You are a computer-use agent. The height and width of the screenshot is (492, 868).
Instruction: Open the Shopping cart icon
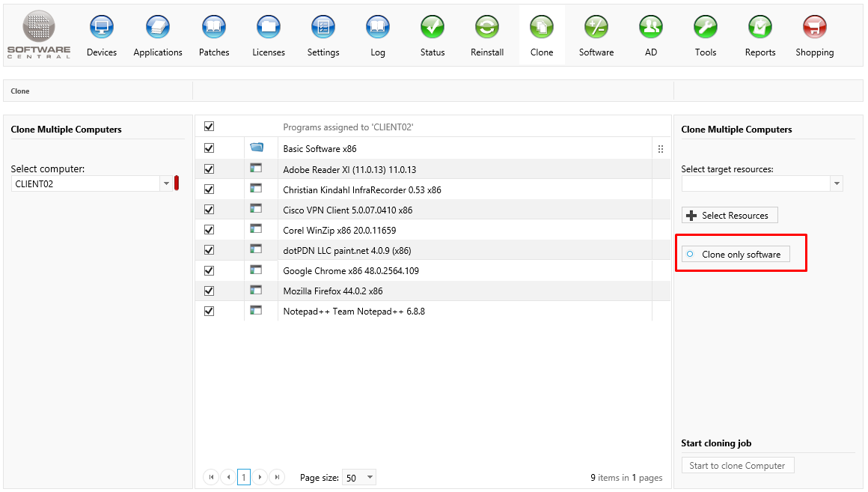click(814, 28)
